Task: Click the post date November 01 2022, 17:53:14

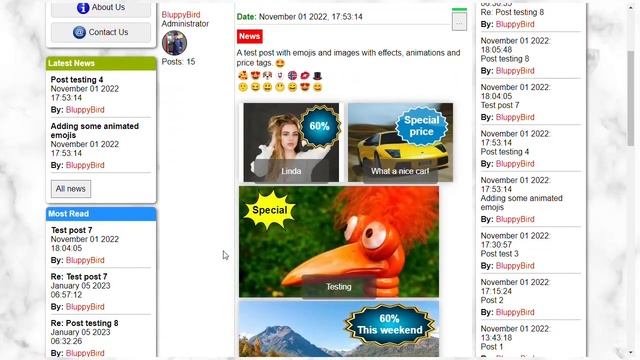Action: click(x=311, y=17)
